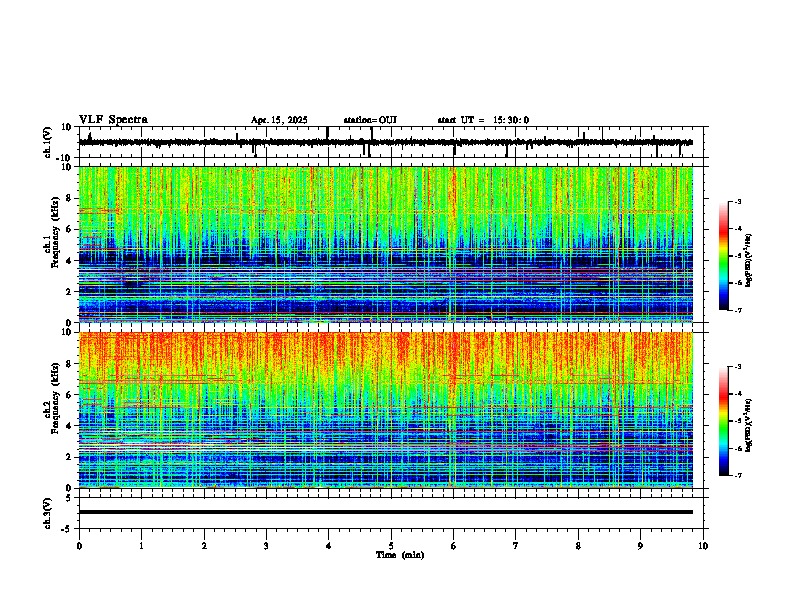Select the ch.2 colorbar "log(PSD)(V²/Hz)" label

tap(749, 425)
